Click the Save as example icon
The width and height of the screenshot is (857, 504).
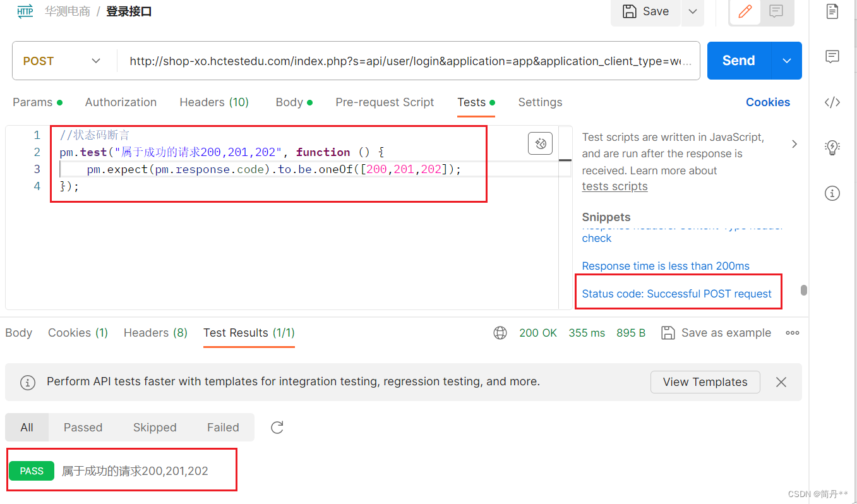(668, 333)
